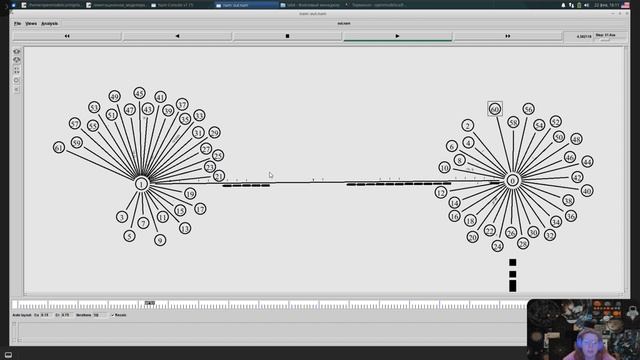Screen dimensions: 640x360
Task: Select node 24
Action: [x=497, y=247]
